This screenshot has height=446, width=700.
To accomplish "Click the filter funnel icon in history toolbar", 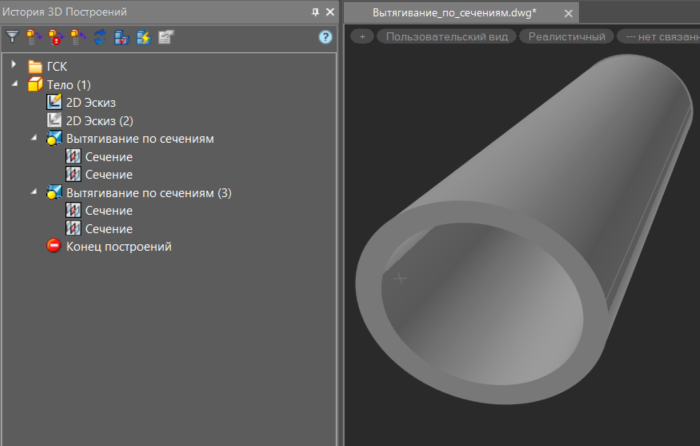I will point(12,37).
